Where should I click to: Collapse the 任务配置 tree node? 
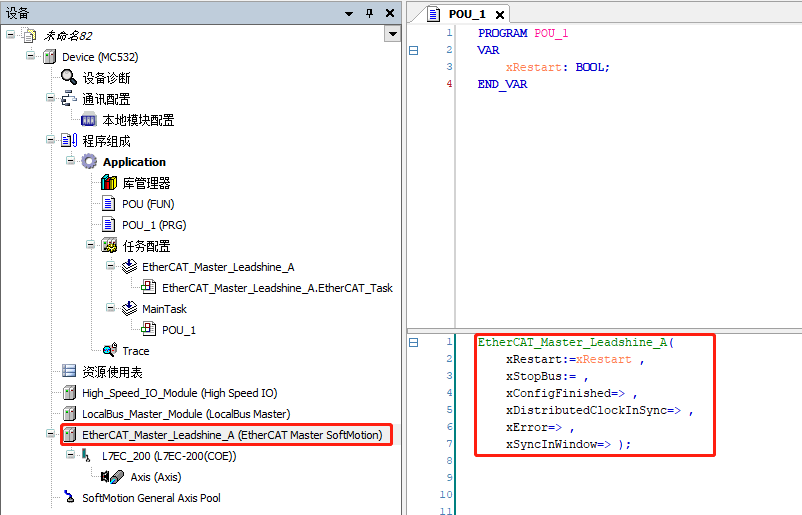click(90, 245)
